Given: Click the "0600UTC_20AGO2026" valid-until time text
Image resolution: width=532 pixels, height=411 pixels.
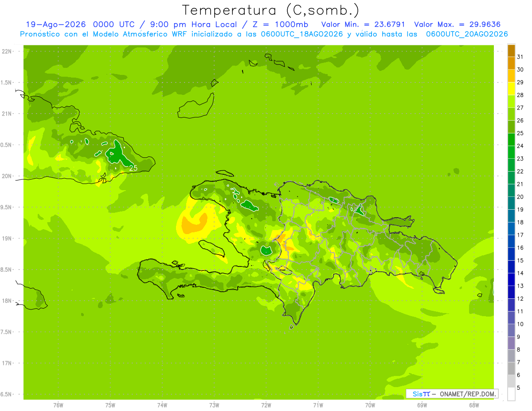Looking at the screenshot, I should click(467, 34).
